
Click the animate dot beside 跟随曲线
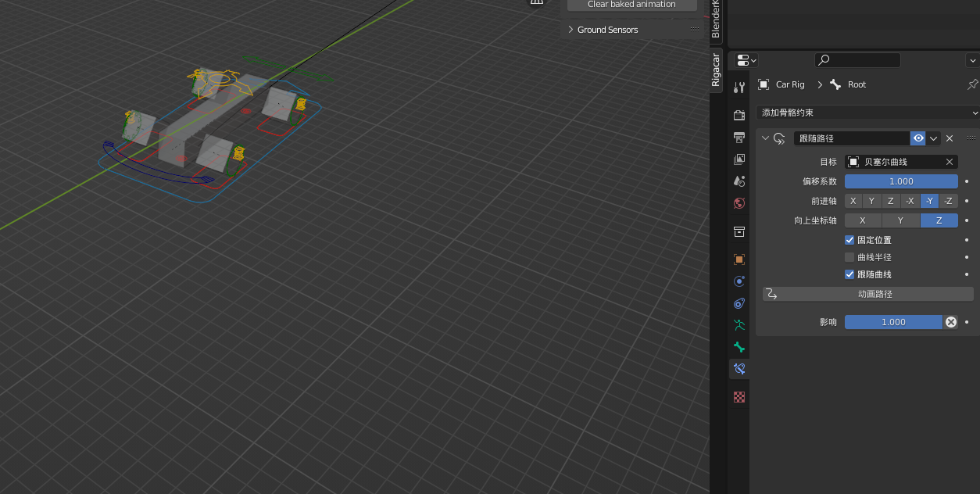pyautogui.click(x=967, y=274)
